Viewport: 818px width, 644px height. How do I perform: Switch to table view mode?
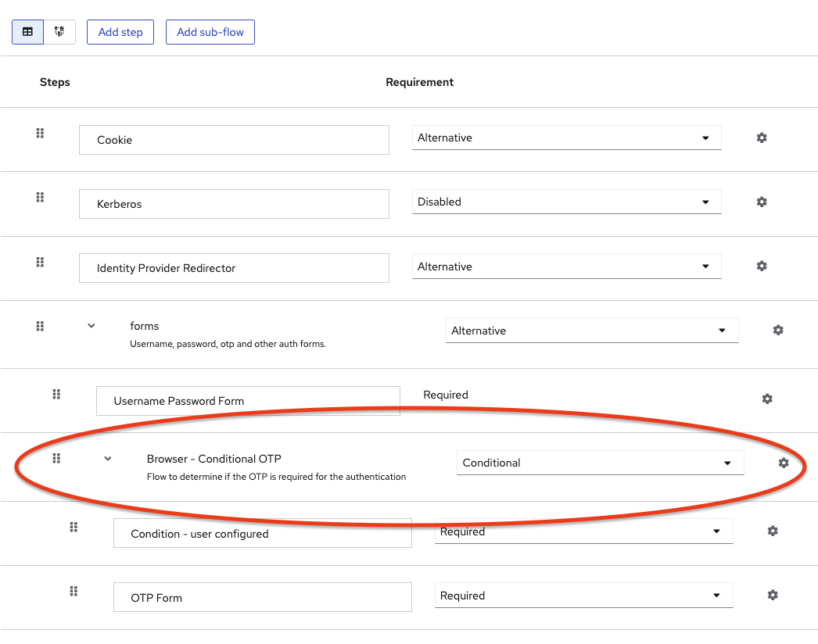27,32
